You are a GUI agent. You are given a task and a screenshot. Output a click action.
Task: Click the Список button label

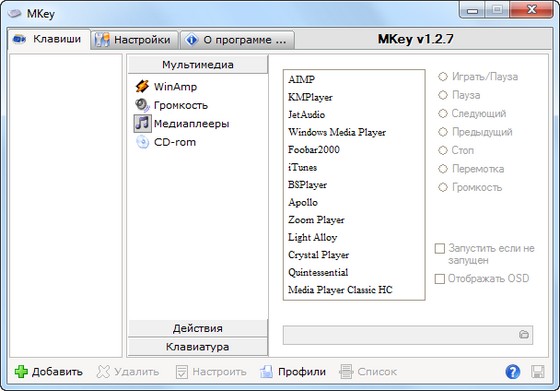(x=377, y=372)
